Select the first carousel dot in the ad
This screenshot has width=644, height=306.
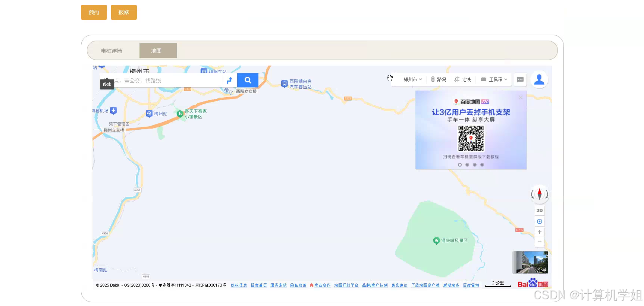click(460, 165)
